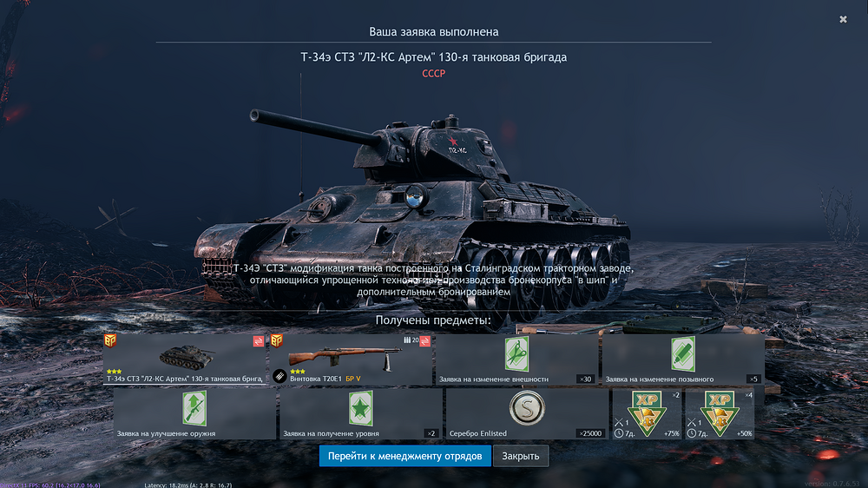The image size is (868, 488).
Task: Click the ammo count icon on rifle card
Action: (x=407, y=340)
